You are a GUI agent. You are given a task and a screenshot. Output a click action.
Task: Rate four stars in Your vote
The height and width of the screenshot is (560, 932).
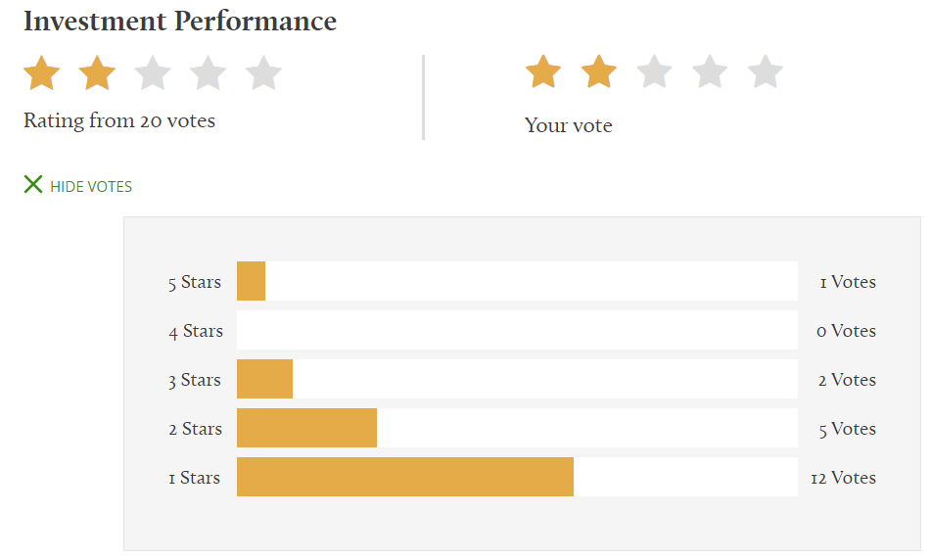click(710, 71)
